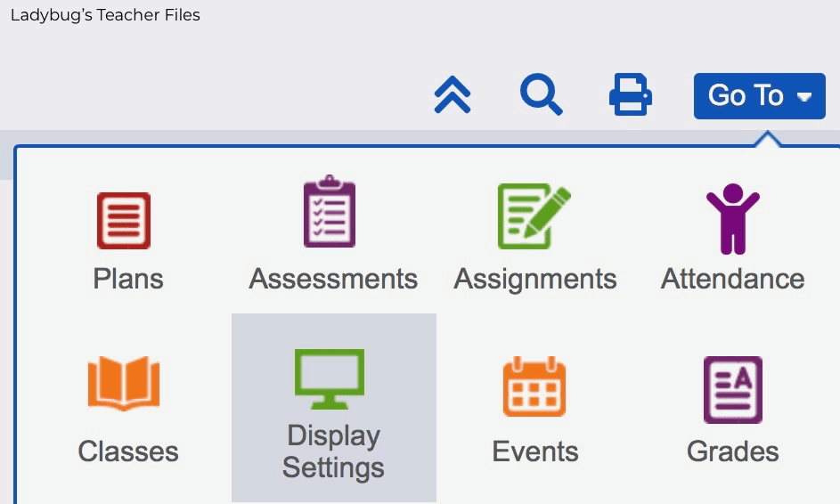840x504 pixels.
Task: Click Ladybug's Teacher Files title text
Action: [x=105, y=15]
